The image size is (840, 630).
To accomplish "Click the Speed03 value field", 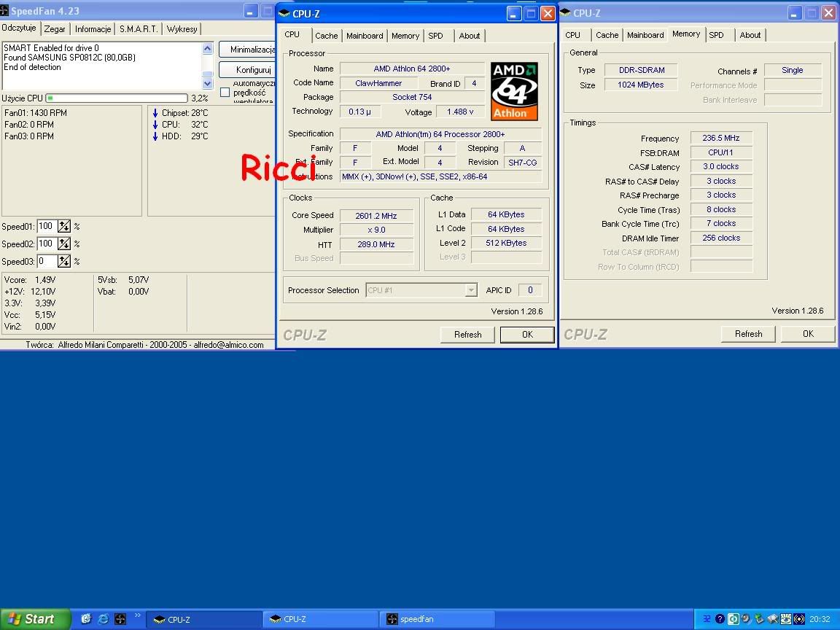I will pos(47,262).
